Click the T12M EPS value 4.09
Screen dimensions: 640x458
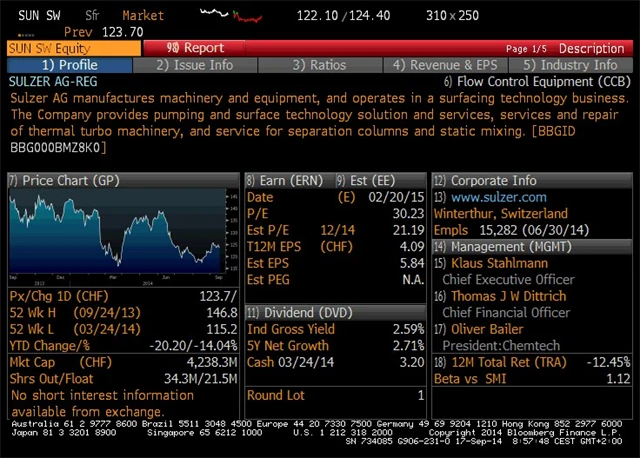(412, 247)
